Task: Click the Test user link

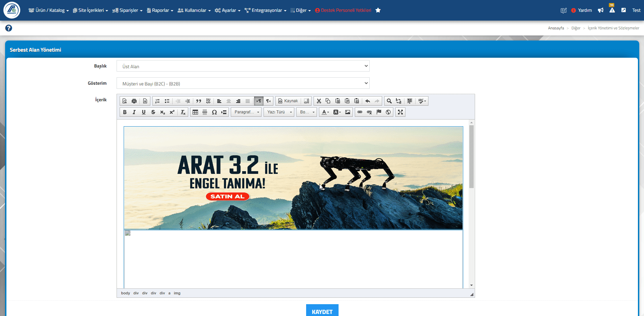Action: [x=636, y=10]
